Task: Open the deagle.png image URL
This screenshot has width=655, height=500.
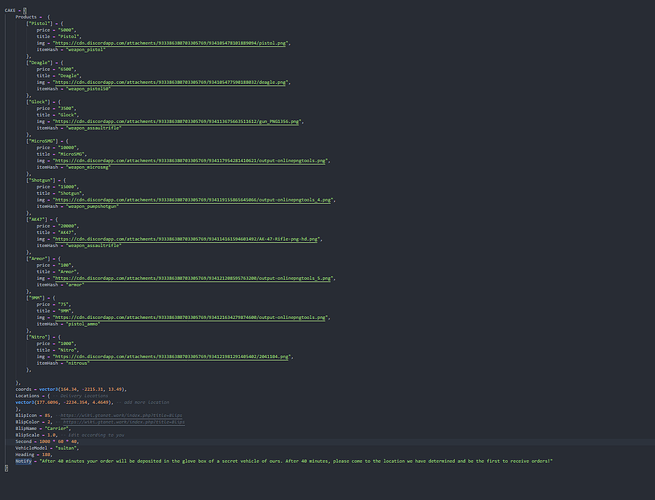Action: coord(170,82)
